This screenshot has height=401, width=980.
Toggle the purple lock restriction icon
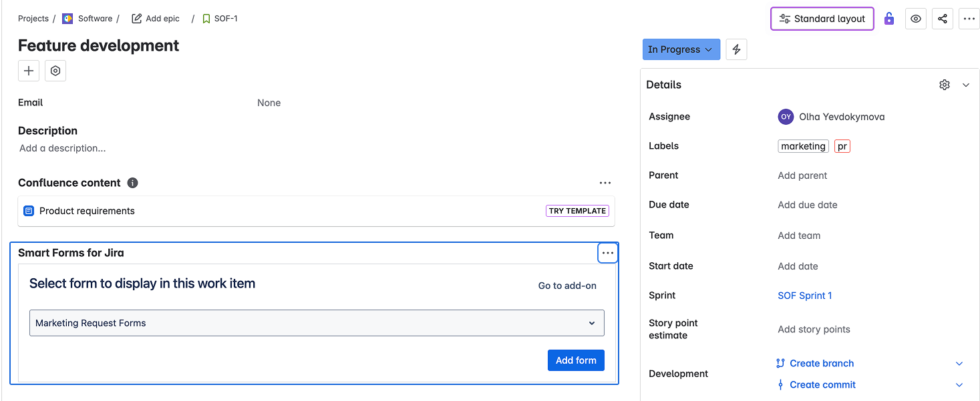pos(888,19)
